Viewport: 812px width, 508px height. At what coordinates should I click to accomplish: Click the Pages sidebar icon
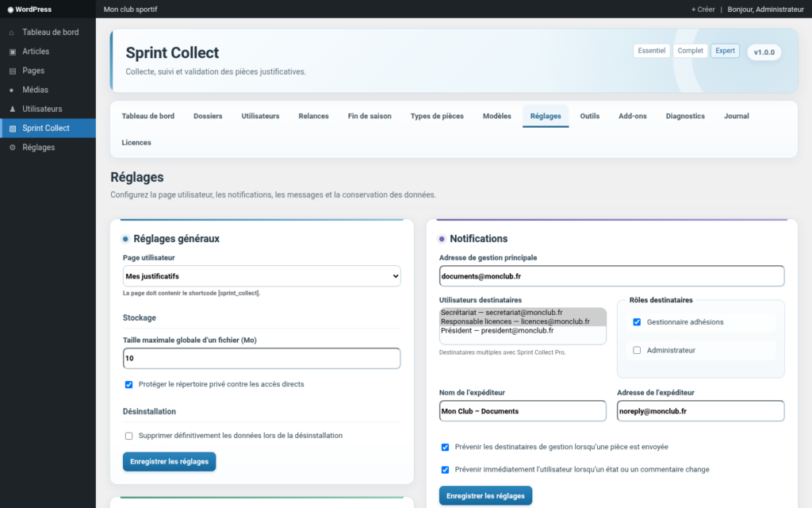coord(13,71)
